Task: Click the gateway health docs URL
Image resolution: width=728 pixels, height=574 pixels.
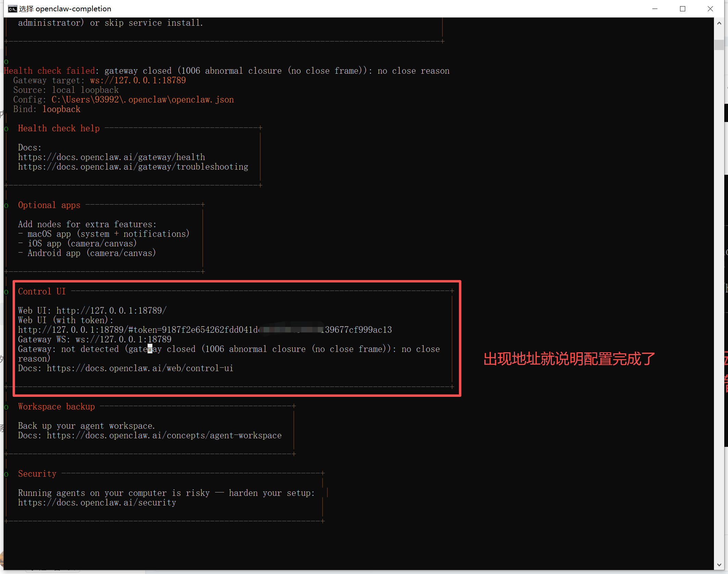Action: 112,157
